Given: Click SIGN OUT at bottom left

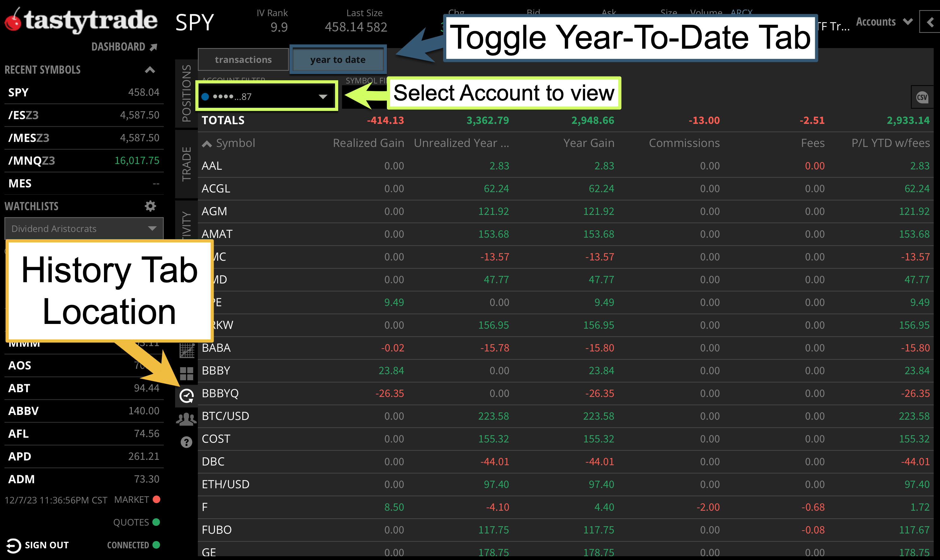Looking at the screenshot, I should point(39,545).
